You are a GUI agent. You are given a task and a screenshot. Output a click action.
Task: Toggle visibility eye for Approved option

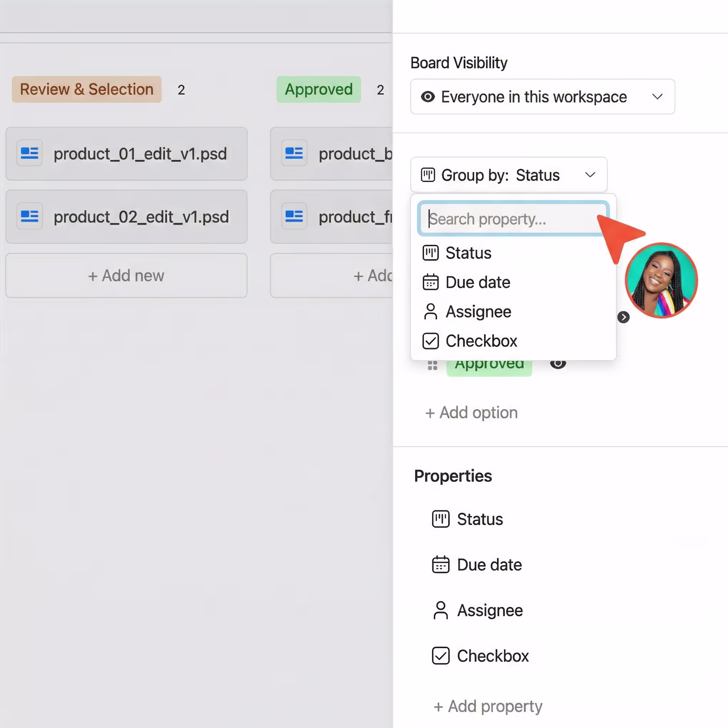pyautogui.click(x=558, y=364)
